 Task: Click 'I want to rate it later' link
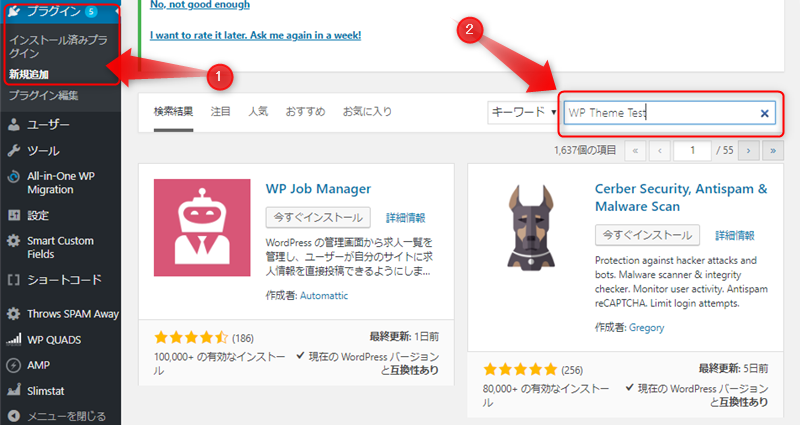(x=256, y=35)
